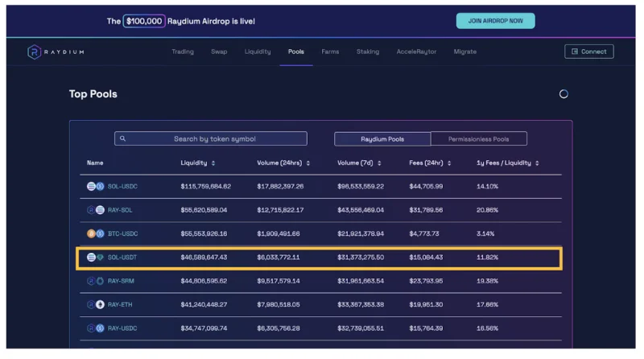This screenshot has height=359, width=644.
Task: Click the SOL-USDT token pair icons
Action: pos(95,257)
